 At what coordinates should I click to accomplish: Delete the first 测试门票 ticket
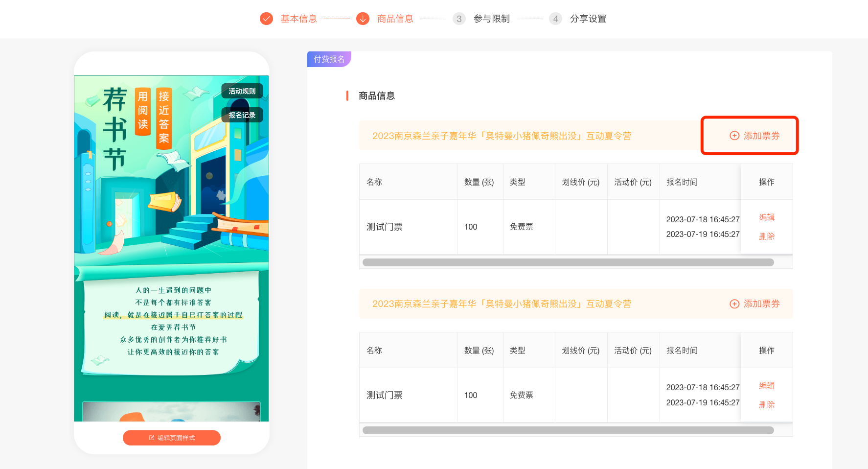click(766, 236)
